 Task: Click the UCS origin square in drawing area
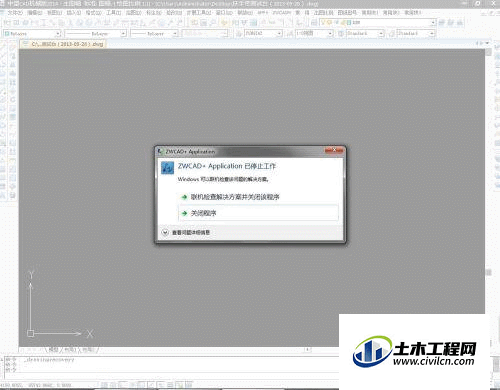click(31, 333)
